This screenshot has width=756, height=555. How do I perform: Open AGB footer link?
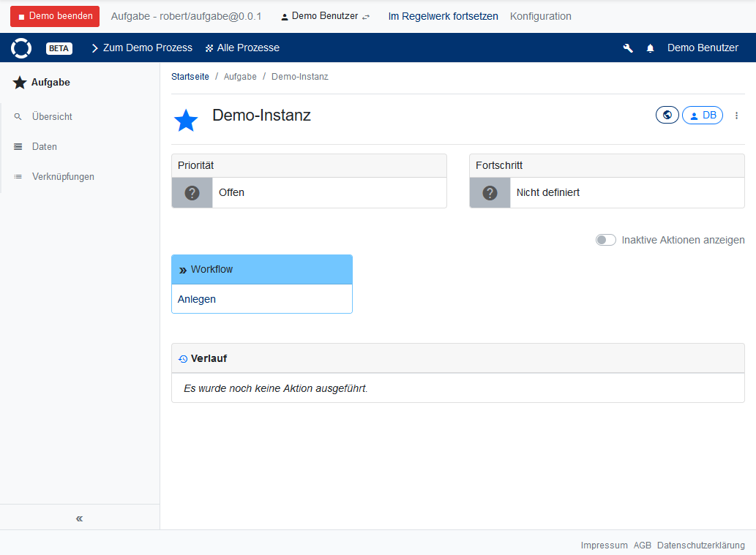coord(643,545)
